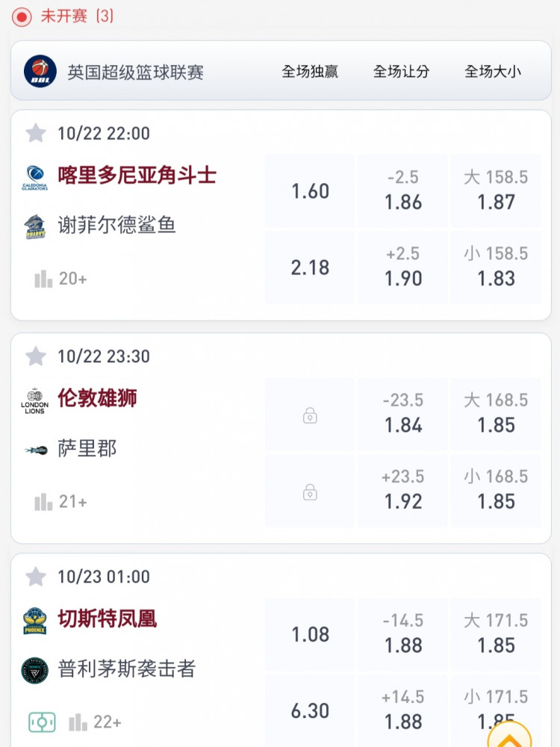This screenshot has width=560, height=747.
Task: Tap the Cheshire Phoenix team logo
Action: click(x=35, y=621)
